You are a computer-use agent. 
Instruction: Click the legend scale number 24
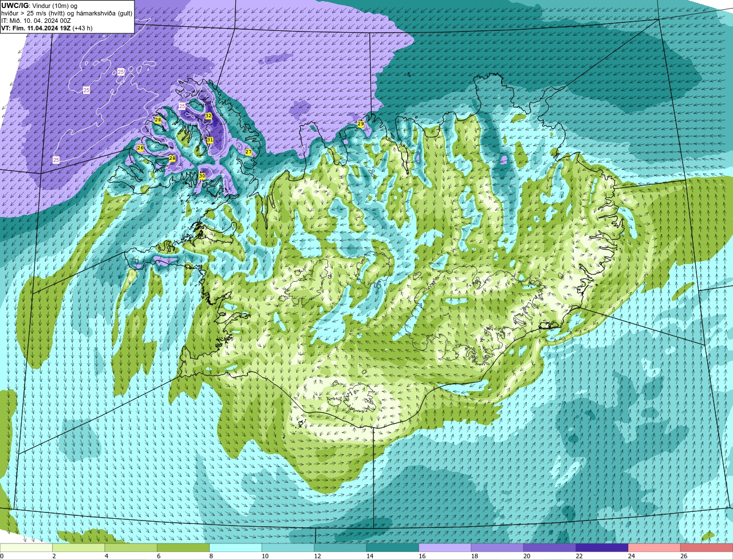631,556
